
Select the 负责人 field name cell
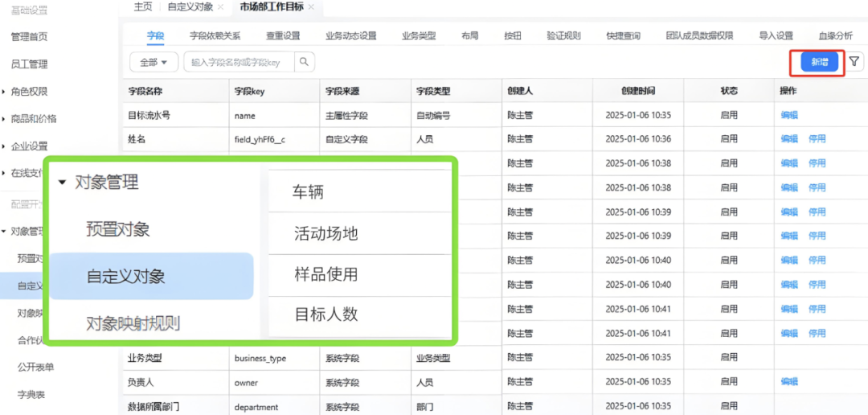tap(141, 382)
